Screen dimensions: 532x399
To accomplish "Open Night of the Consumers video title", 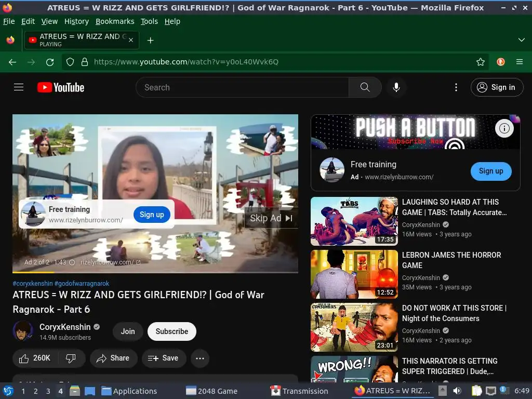I will (454, 313).
